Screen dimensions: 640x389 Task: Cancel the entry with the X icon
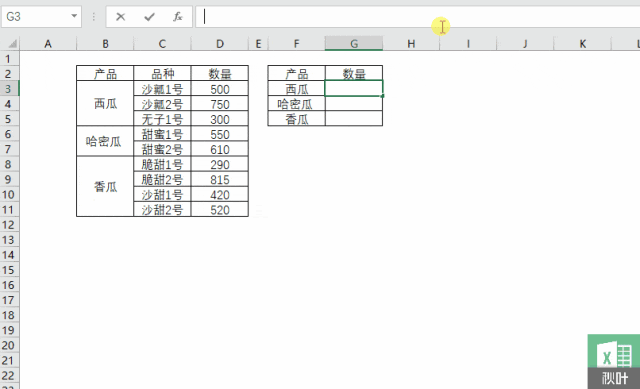(x=120, y=17)
